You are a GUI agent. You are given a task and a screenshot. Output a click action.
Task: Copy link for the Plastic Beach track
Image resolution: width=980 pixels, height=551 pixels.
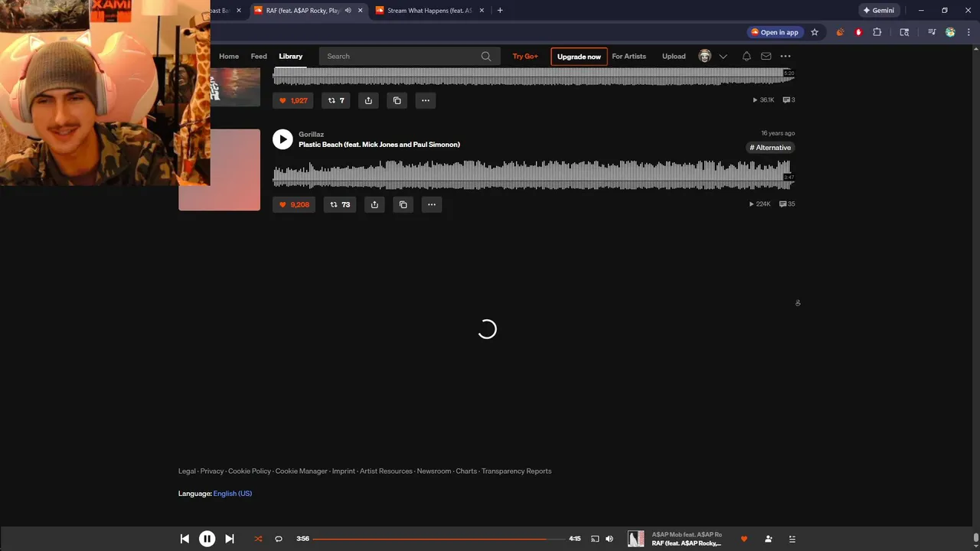(x=403, y=204)
